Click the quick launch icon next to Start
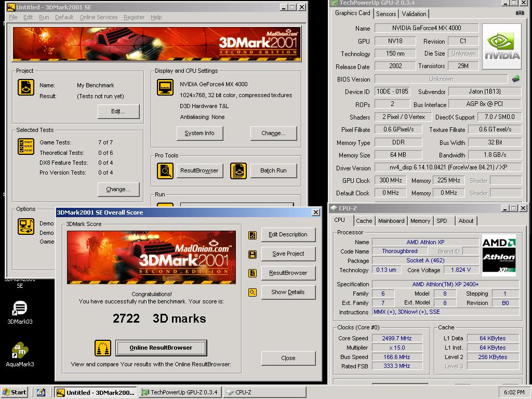 click(41, 393)
